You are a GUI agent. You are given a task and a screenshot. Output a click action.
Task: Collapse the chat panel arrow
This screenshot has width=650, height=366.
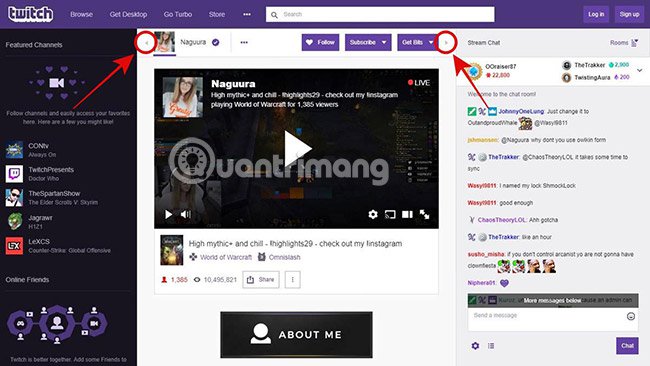[446, 42]
